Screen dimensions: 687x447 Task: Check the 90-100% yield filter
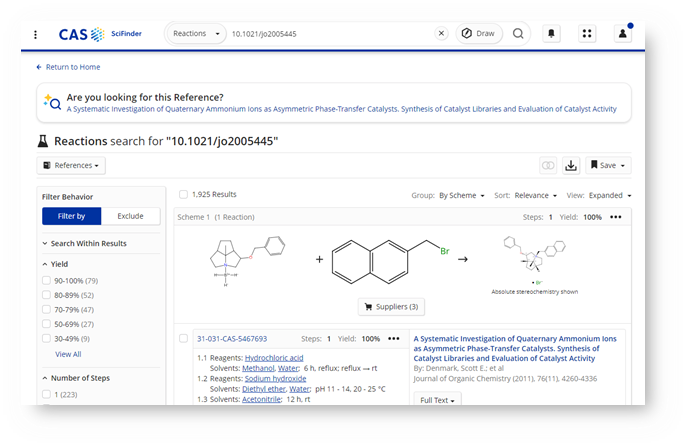pyautogui.click(x=46, y=280)
